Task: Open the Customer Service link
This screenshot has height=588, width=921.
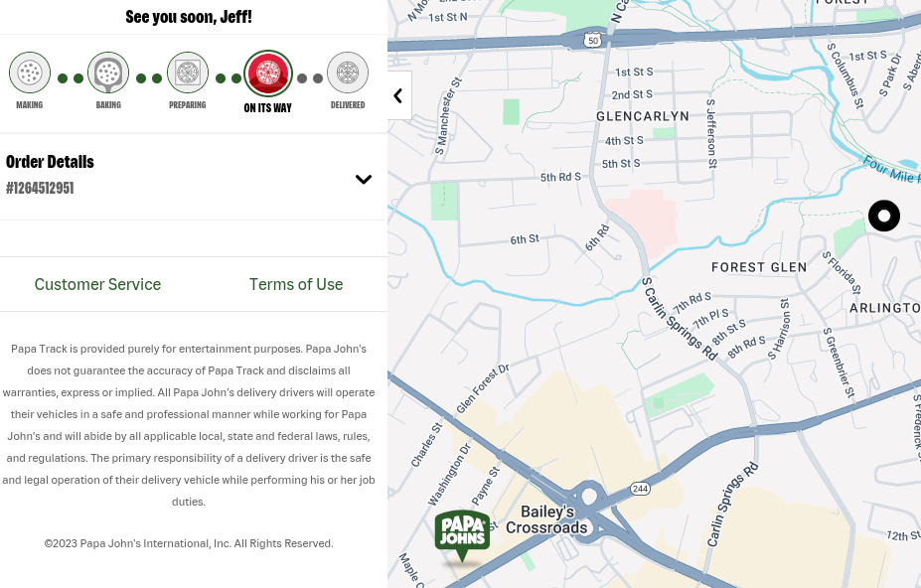Action: pos(97,284)
